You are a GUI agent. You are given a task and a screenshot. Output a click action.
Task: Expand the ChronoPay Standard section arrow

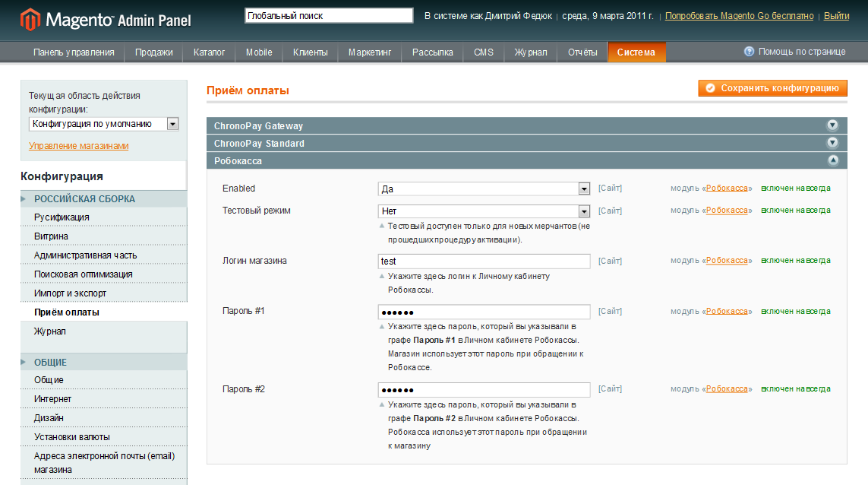coord(832,143)
